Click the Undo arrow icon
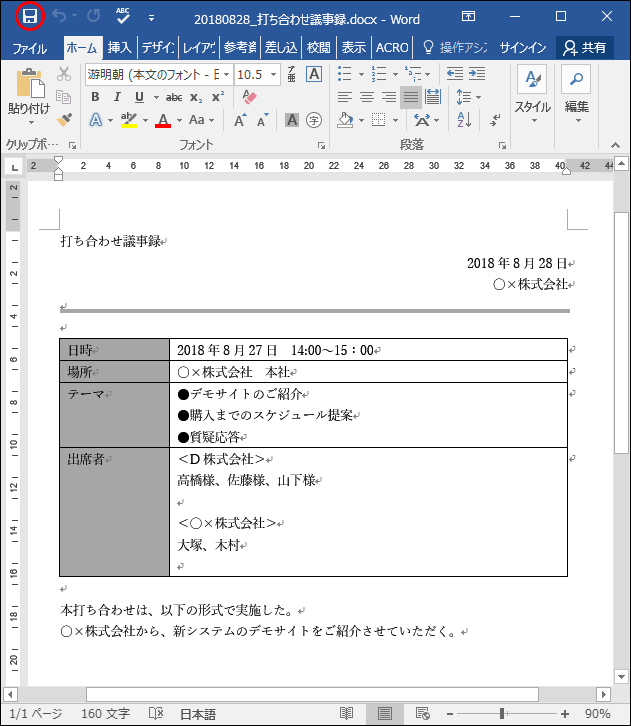631x726 pixels. [x=59, y=16]
